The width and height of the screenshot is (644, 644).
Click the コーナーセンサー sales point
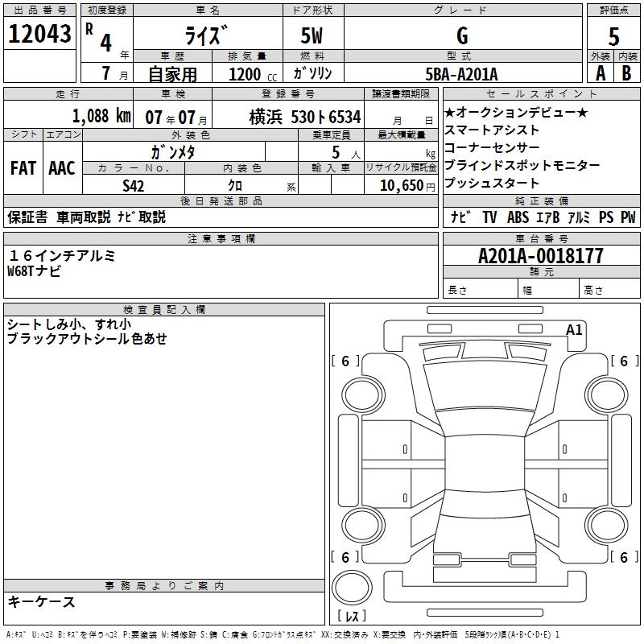[492, 148]
